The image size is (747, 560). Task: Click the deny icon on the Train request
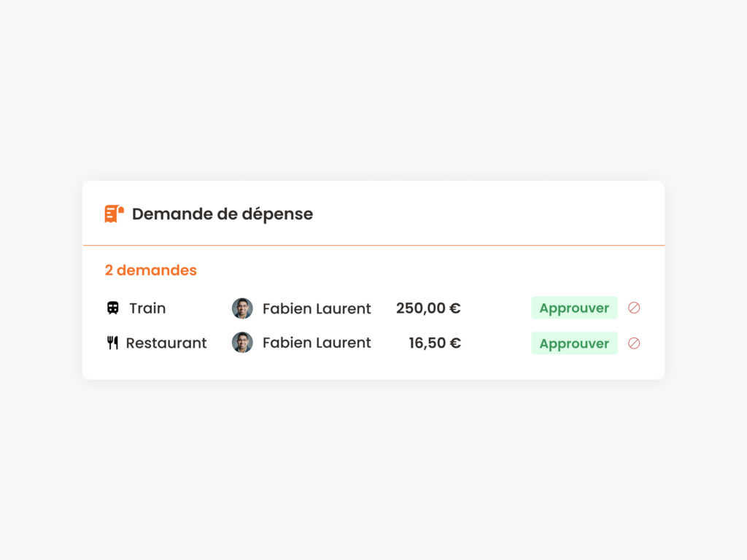pyautogui.click(x=633, y=308)
